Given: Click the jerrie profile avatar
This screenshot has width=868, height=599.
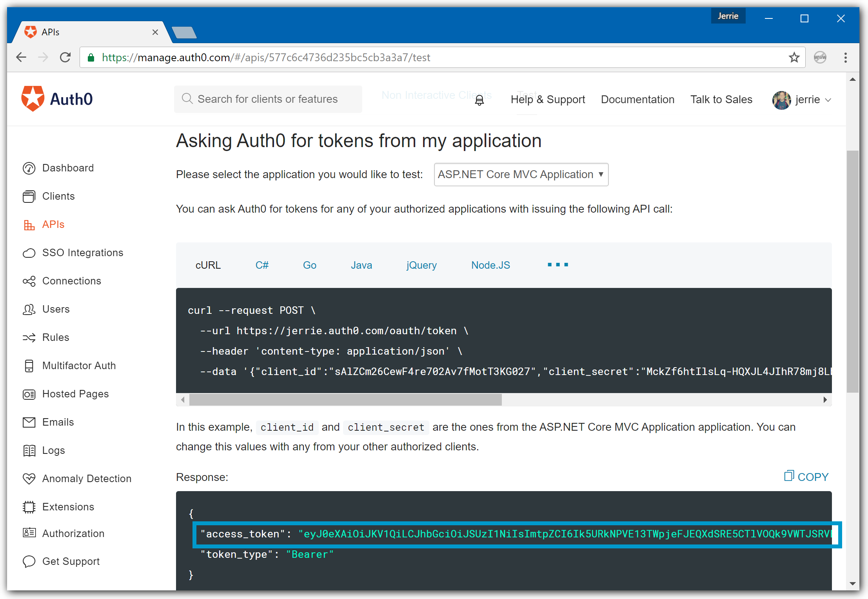Looking at the screenshot, I should coord(782,100).
